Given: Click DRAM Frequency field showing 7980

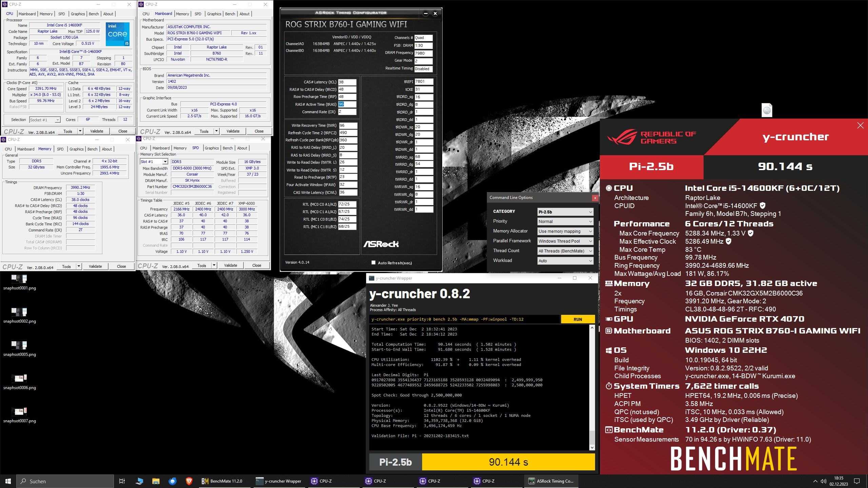Looking at the screenshot, I should 423,53.
